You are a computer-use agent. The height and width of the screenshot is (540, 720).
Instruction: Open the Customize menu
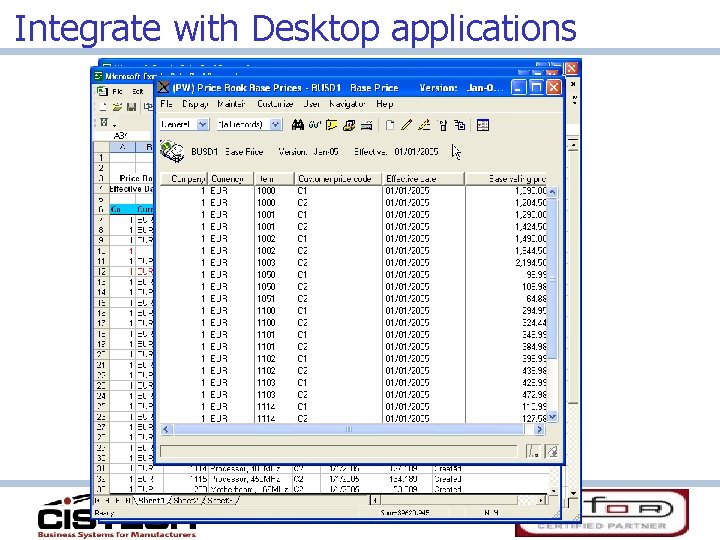275,104
